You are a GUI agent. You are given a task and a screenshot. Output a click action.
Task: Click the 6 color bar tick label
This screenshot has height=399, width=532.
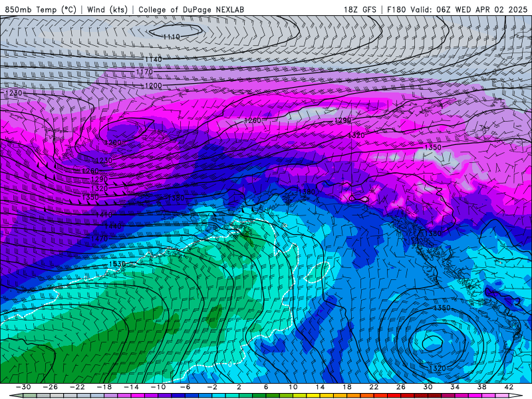pos(266,387)
